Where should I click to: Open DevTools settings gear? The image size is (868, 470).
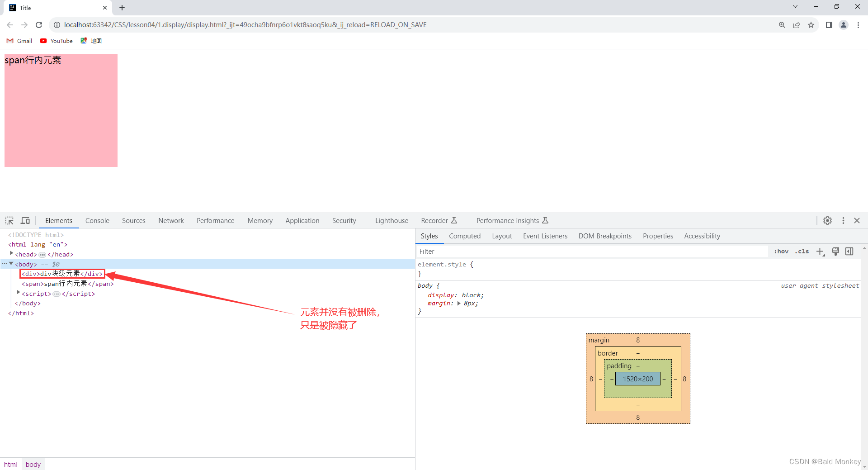[827, 220]
